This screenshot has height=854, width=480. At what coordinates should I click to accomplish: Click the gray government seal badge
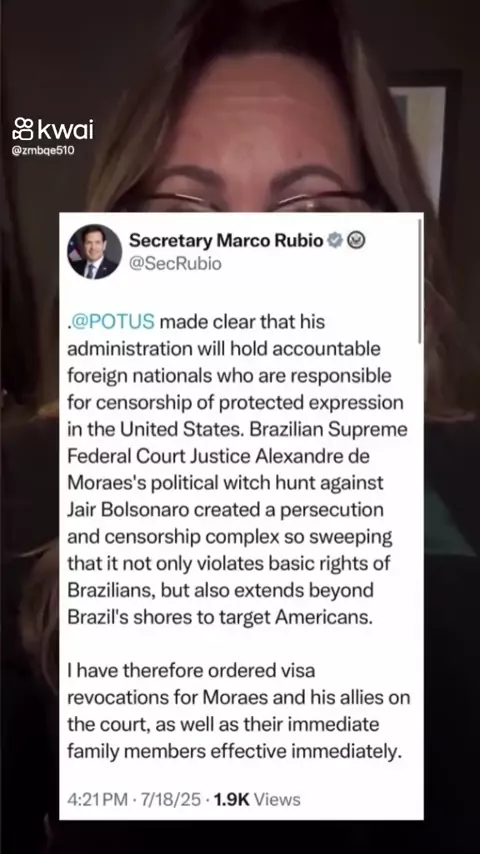[x=356, y=240]
